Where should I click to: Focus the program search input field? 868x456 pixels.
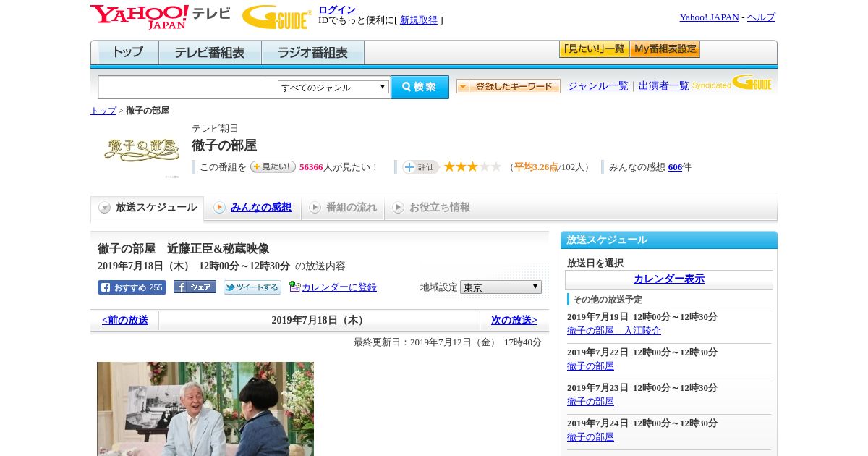tap(187, 87)
